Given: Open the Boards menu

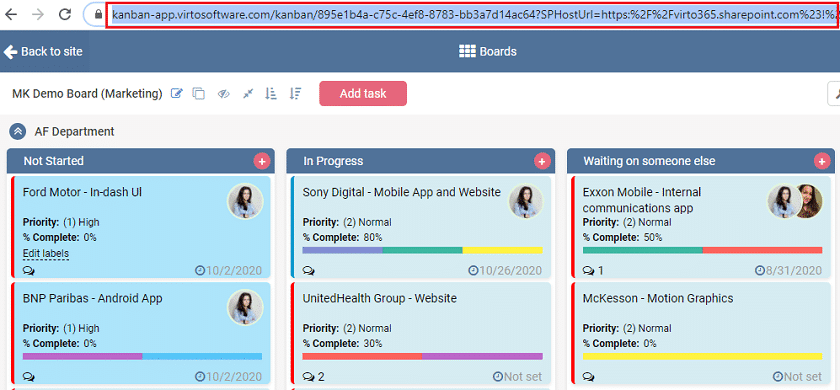Looking at the screenshot, I should [x=488, y=51].
